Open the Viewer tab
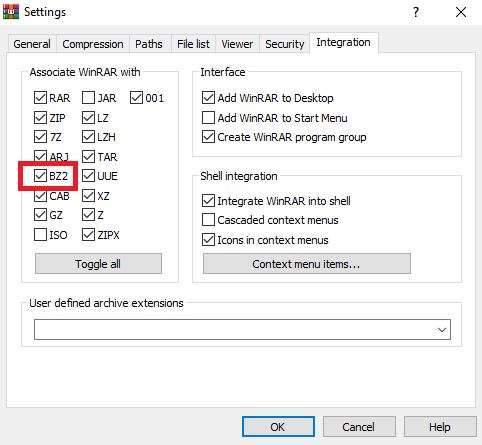The image size is (482, 445). (x=237, y=44)
